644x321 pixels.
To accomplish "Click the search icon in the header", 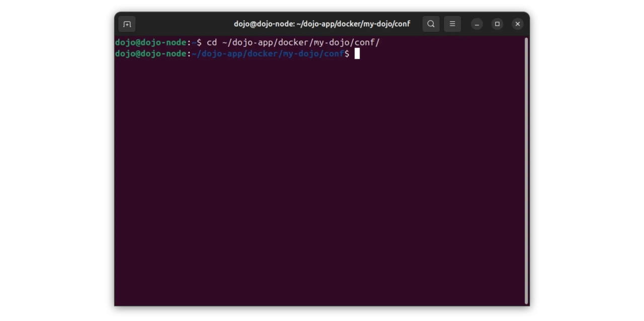I will point(431,24).
